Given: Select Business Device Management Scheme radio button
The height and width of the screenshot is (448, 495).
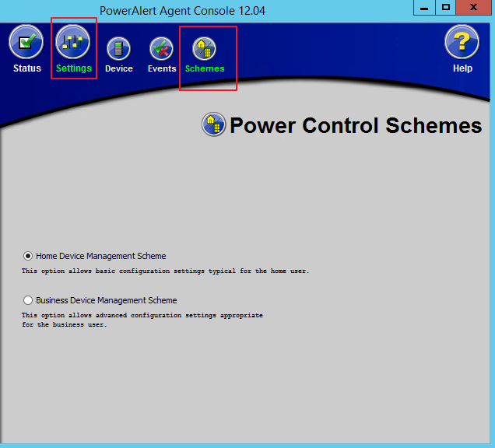Looking at the screenshot, I should 28,300.
